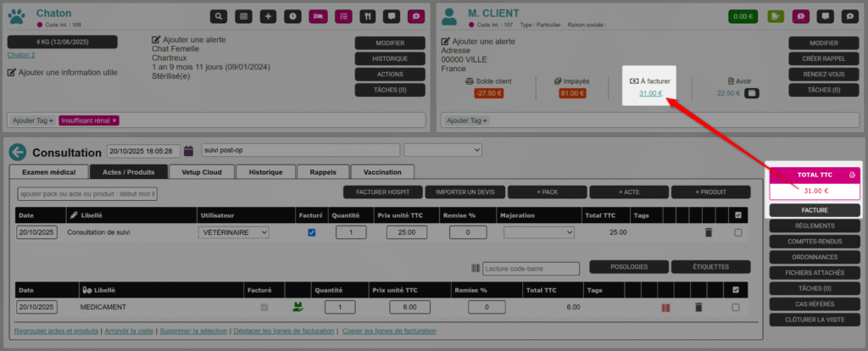Screen dimensions: 868x351
Task: Open the clock history icon for Chaton
Action: point(292,16)
